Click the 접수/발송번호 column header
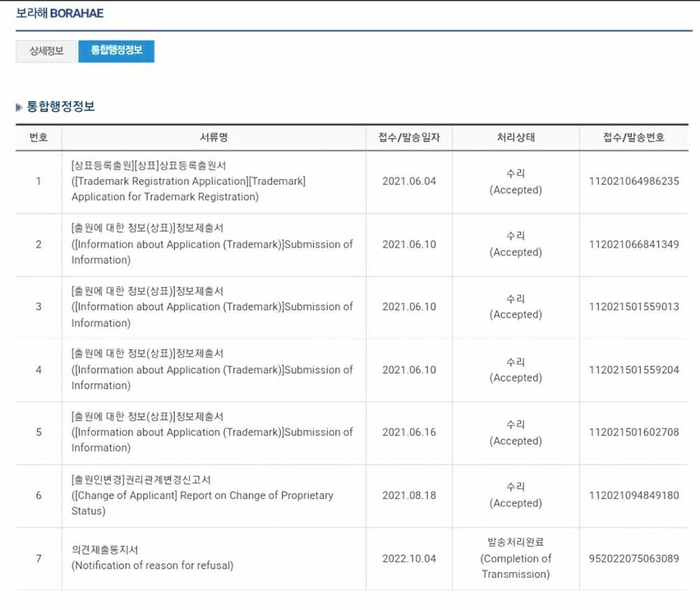 click(634, 137)
